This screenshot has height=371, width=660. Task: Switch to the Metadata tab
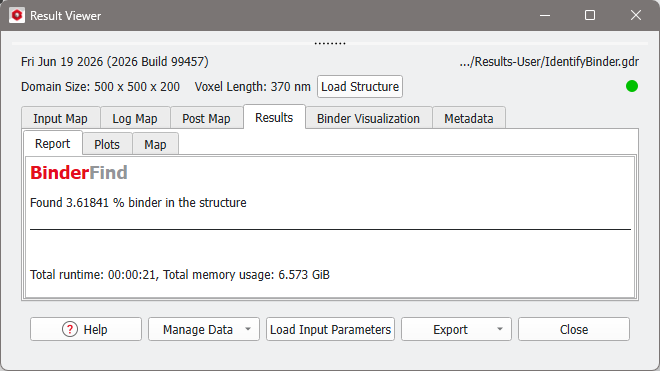tap(469, 118)
